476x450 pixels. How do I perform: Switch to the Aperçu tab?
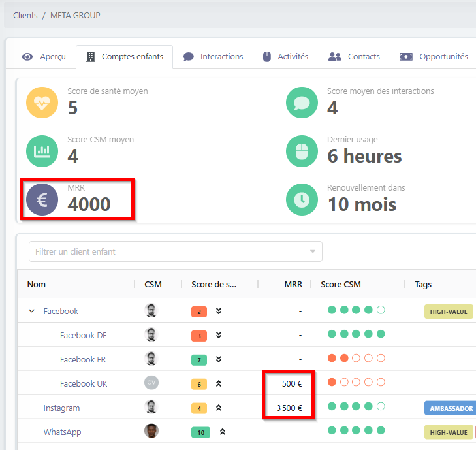[x=44, y=57]
